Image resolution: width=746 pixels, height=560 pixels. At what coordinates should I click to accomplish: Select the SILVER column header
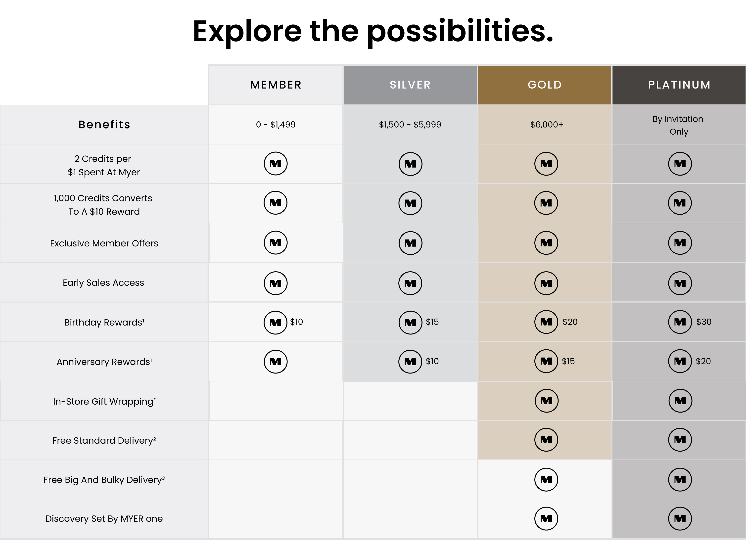410,85
